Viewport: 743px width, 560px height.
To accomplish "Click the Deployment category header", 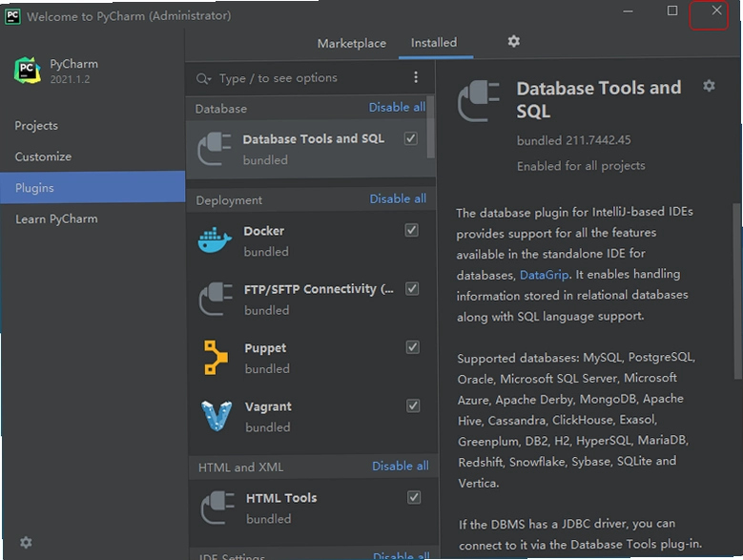I will (229, 200).
